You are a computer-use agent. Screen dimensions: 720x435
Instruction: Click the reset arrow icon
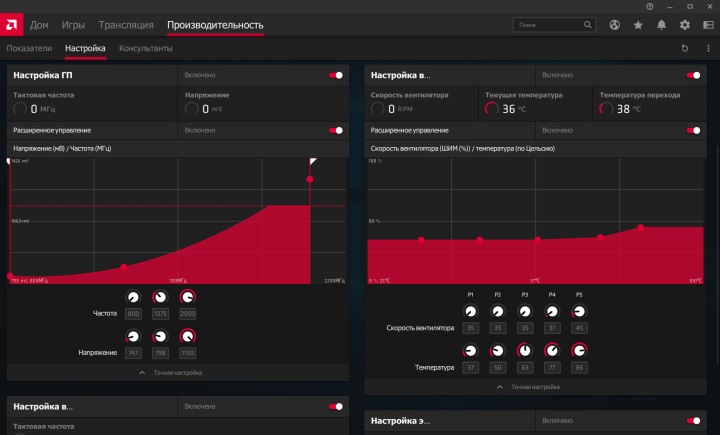[685, 48]
